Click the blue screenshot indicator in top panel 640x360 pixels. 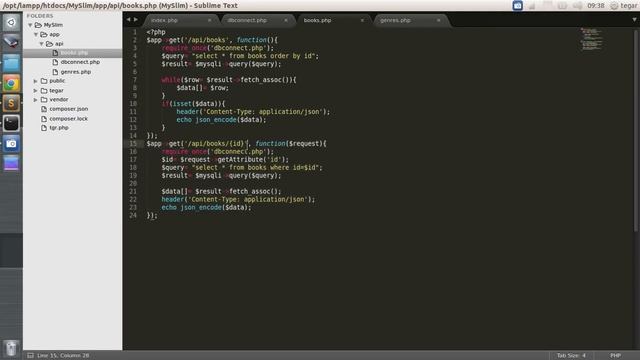point(517,6)
